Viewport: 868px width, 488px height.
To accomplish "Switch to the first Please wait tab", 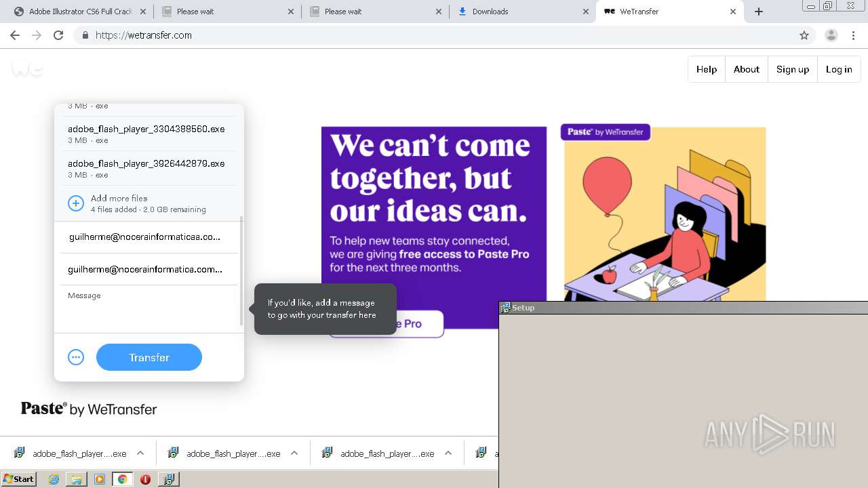I will (227, 12).
